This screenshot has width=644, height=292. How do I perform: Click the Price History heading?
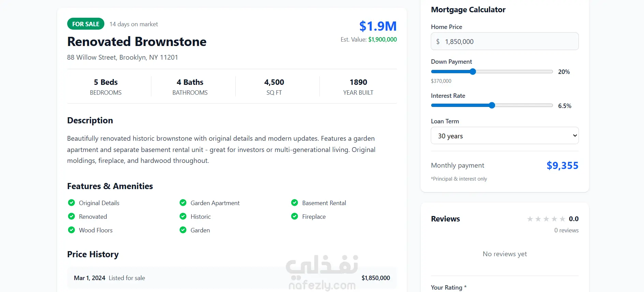(x=93, y=255)
